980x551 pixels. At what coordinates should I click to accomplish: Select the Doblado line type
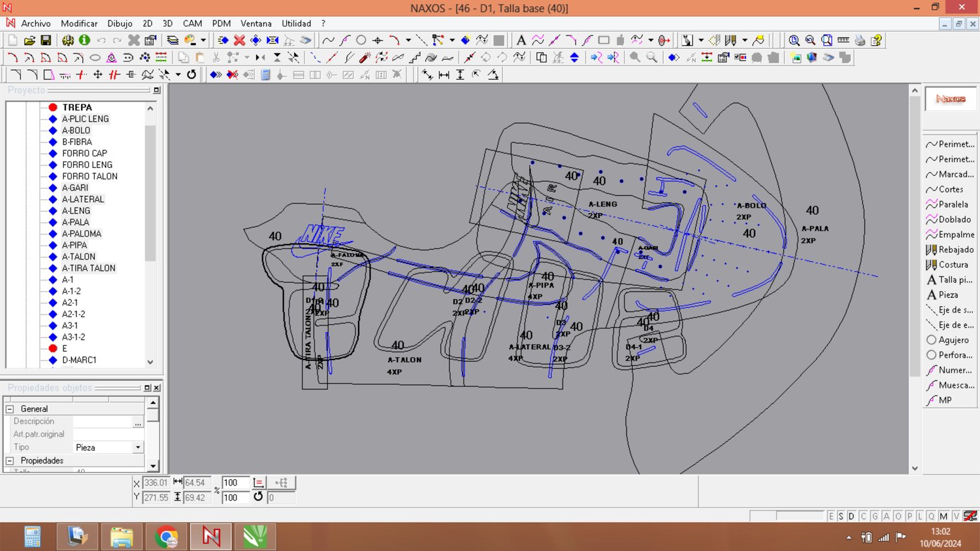[949, 220]
